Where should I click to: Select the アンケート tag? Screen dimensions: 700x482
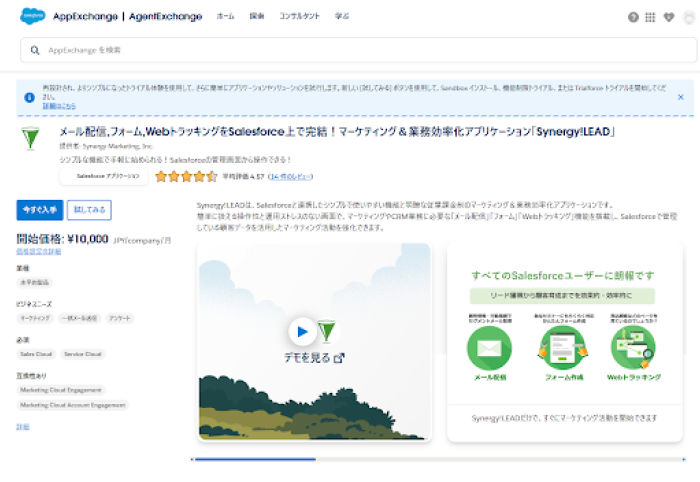point(120,318)
